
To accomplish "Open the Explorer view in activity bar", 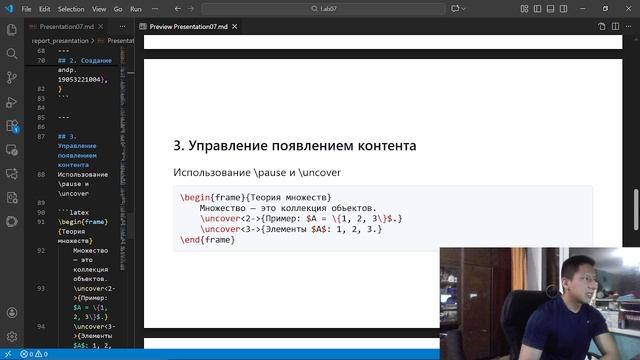I will click(12, 30).
